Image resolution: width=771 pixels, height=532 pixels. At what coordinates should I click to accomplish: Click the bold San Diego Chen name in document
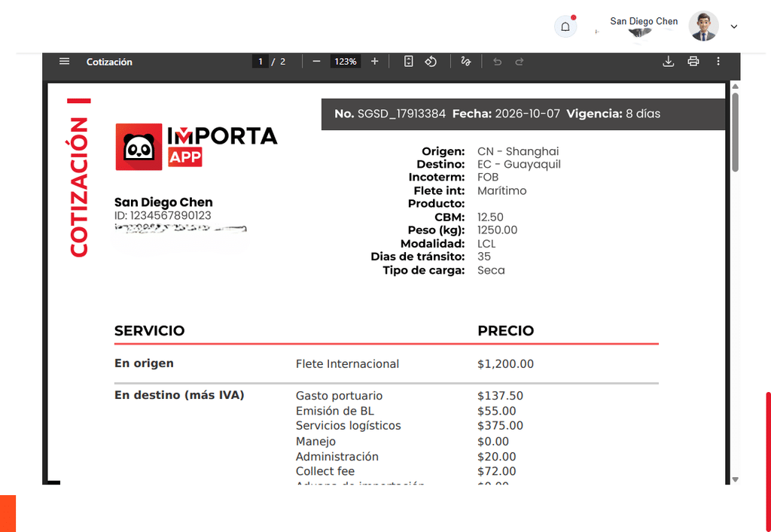pos(163,202)
